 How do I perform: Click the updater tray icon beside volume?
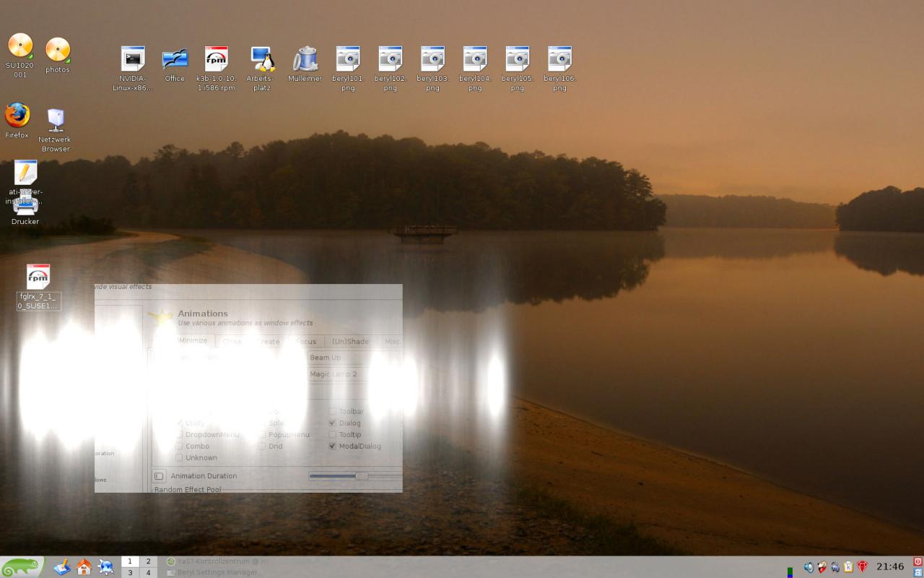pyautogui.click(x=822, y=567)
